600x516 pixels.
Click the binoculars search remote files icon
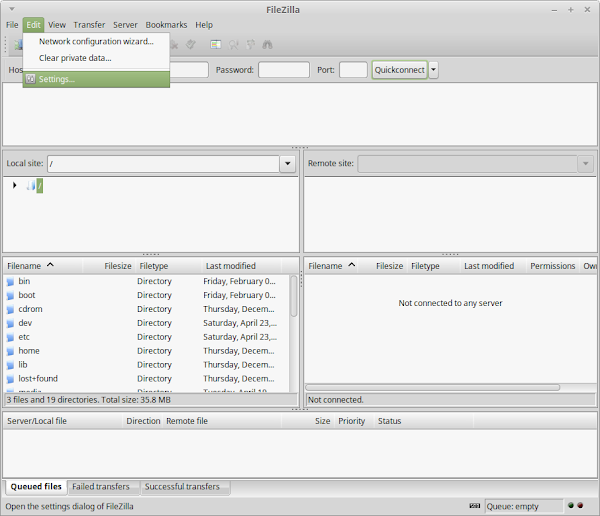(x=267, y=45)
